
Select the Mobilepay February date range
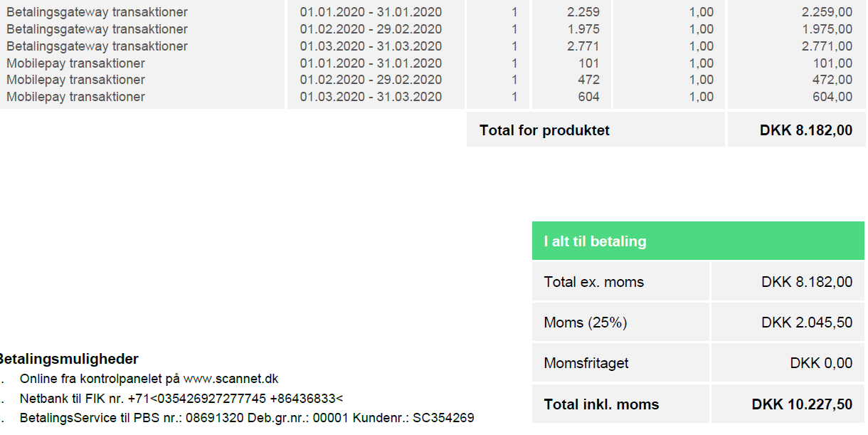371,80
